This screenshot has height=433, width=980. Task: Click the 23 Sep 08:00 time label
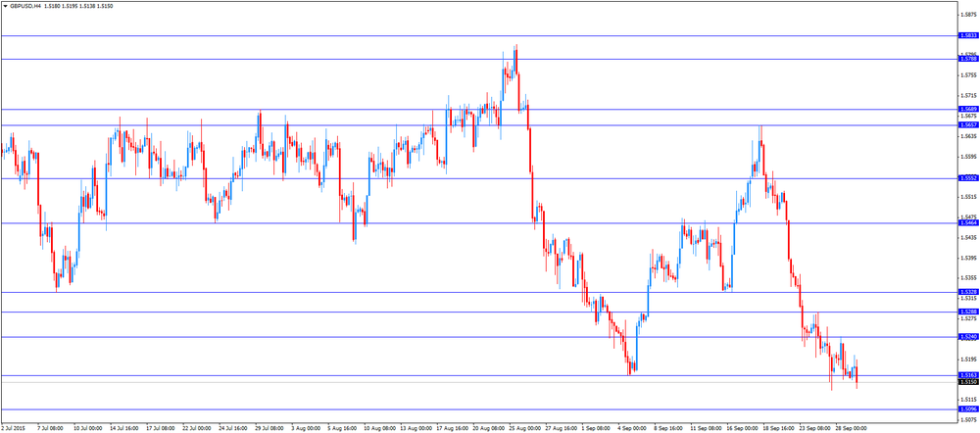click(x=813, y=429)
